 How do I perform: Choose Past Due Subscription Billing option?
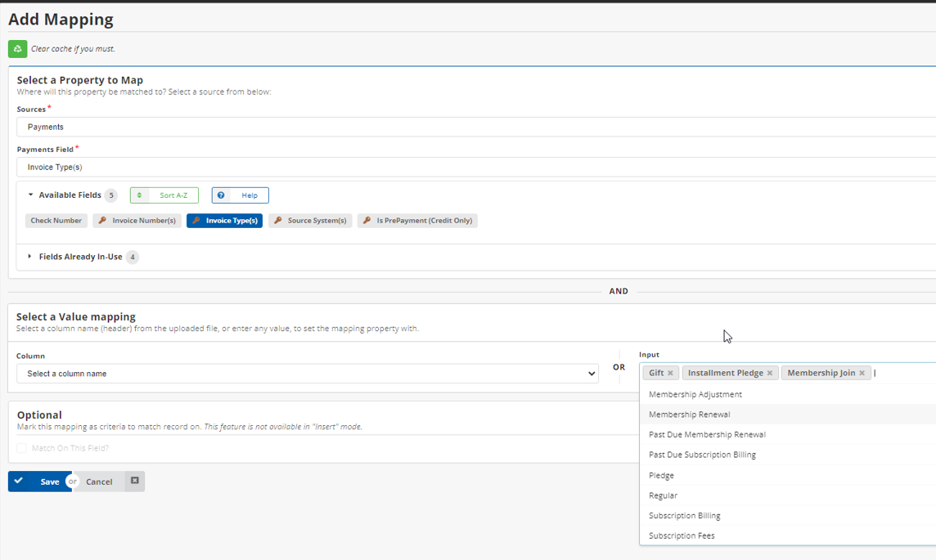point(702,455)
